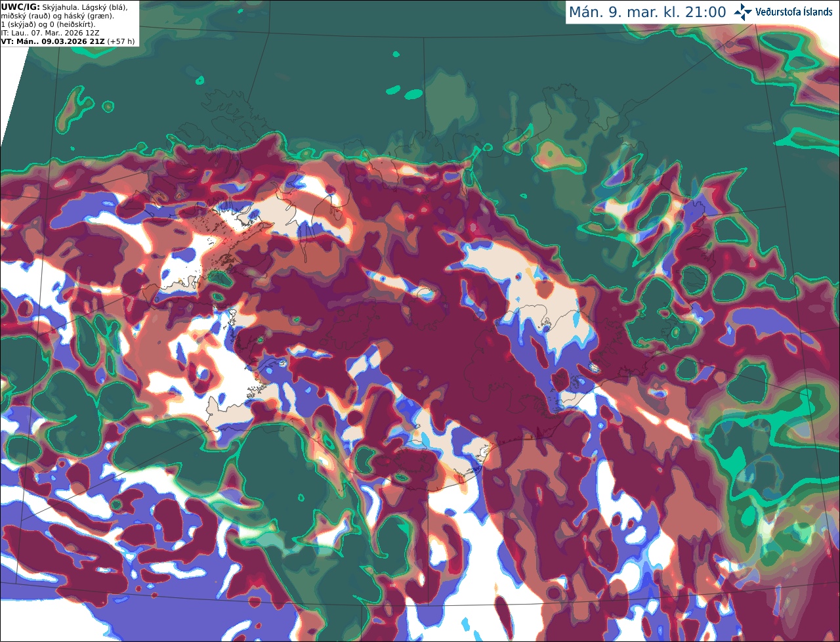
Task: Click the Veðurstofa Íslands logo icon
Action: coord(743,12)
